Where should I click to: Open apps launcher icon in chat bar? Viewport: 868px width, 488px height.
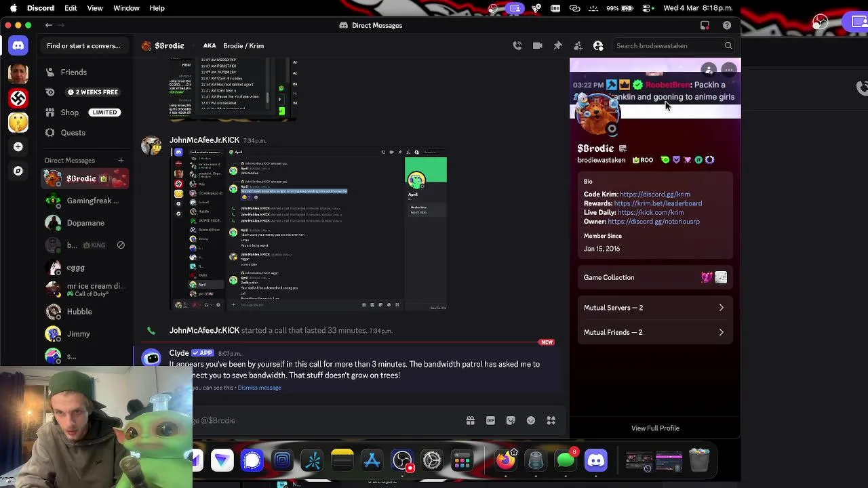551,421
